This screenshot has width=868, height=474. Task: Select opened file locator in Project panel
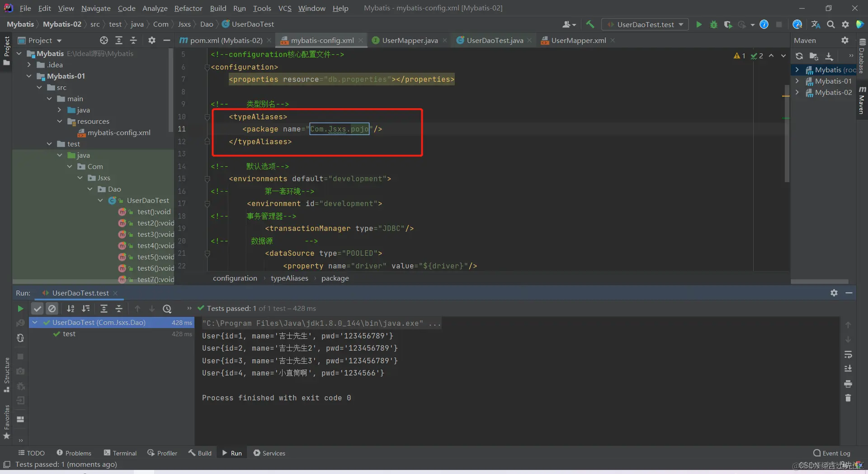click(x=104, y=40)
